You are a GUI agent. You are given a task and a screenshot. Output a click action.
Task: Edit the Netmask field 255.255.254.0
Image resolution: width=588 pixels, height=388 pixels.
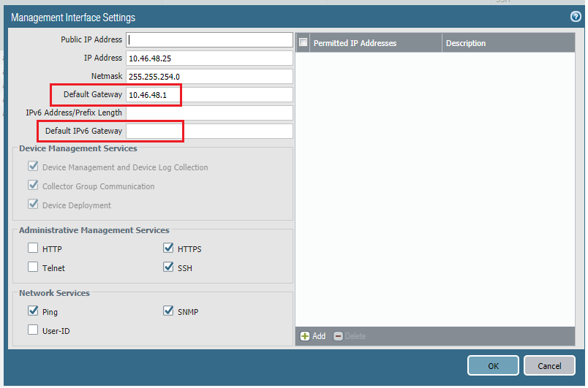click(209, 77)
